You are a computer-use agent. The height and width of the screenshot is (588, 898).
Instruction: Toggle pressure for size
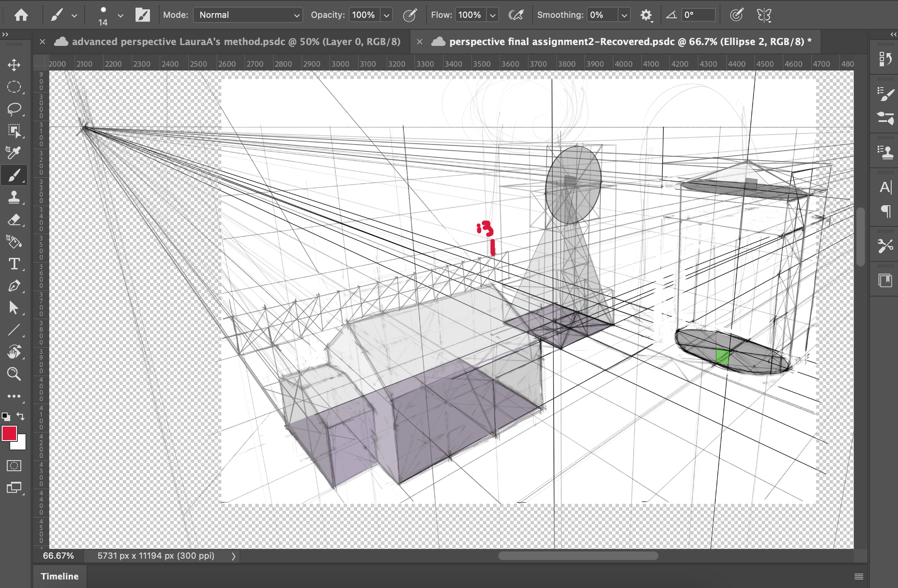(737, 15)
